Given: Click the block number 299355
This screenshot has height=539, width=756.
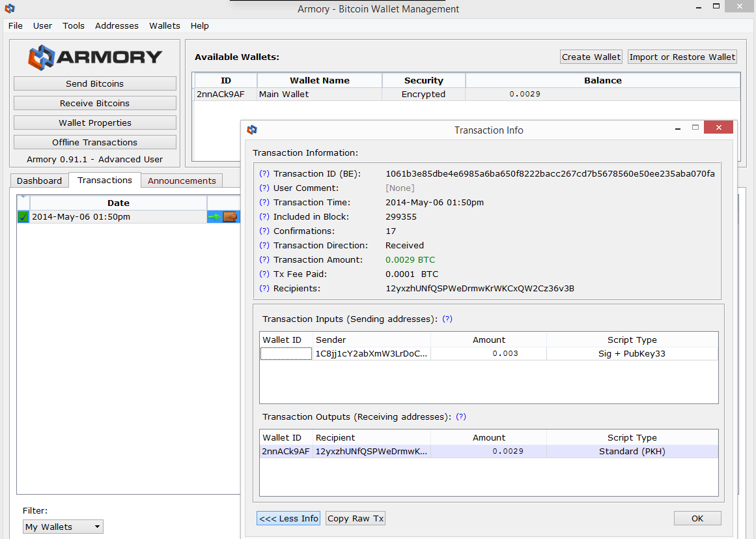Looking at the screenshot, I should [x=401, y=216].
